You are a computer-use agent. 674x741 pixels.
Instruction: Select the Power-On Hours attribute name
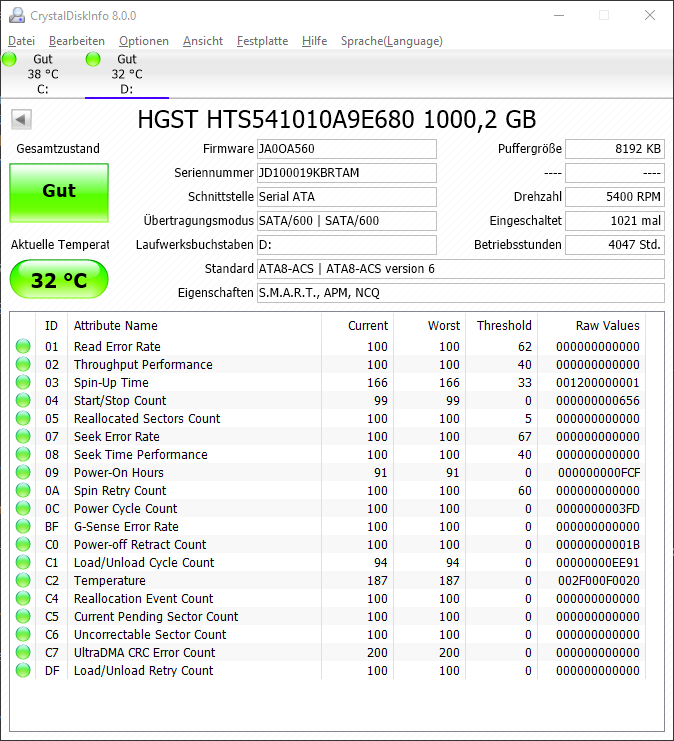click(119, 473)
